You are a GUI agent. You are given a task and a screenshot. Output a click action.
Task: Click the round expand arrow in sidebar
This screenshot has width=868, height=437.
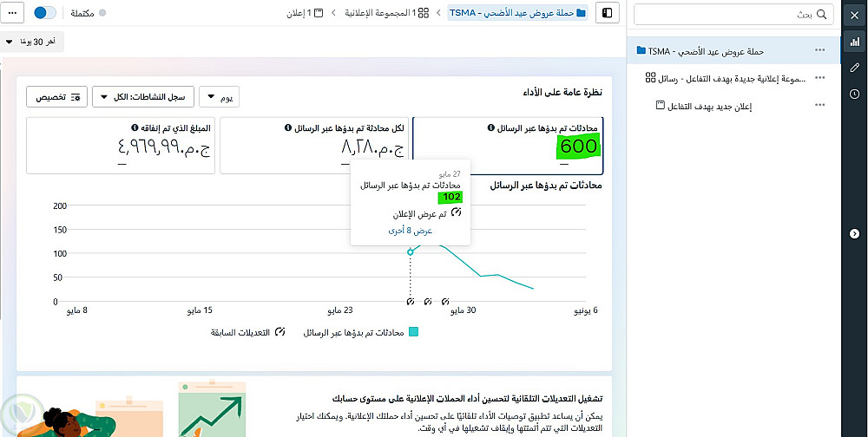click(x=854, y=234)
